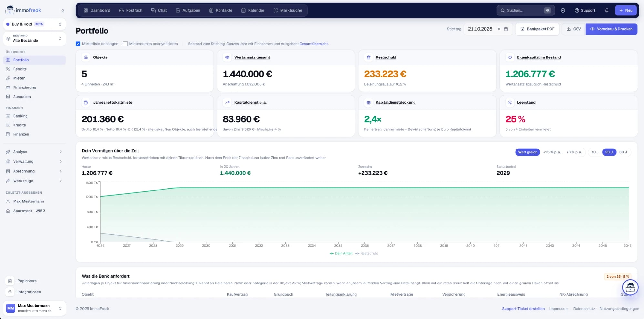Click the Leerstand people icon
This screenshot has height=319, width=644.
[510, 102]
